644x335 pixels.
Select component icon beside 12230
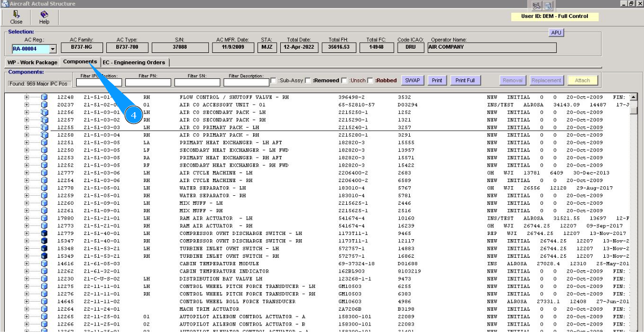coord(44,278)
